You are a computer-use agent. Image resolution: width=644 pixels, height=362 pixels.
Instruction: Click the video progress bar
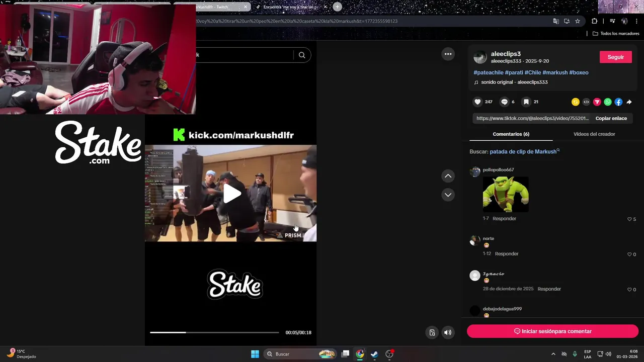(214, 332)
